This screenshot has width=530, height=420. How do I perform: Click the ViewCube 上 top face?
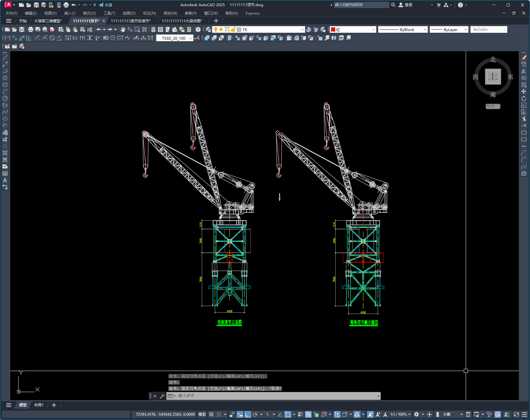(493, 76)
